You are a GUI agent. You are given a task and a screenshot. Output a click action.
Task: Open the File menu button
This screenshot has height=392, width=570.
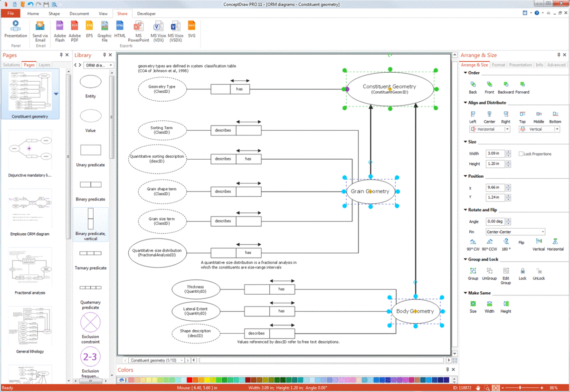tap(10, 14)
